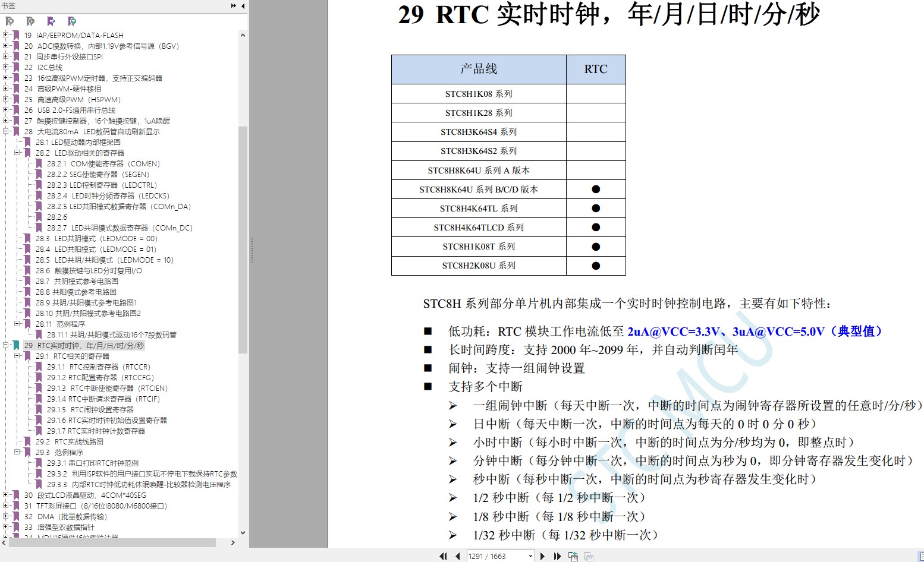The width and height of the screenshot is (924, 562).
Task: Collapse the bookmarks panel with left triangle
Action: coord(243,6)
